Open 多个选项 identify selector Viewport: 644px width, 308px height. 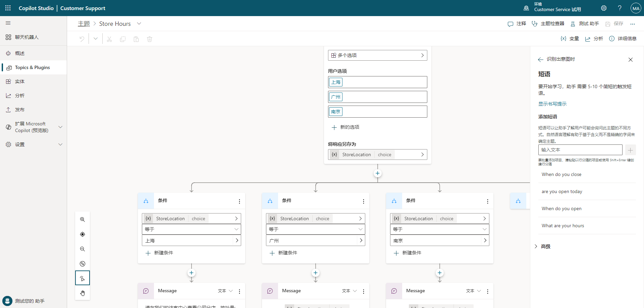tap(378, 55)
